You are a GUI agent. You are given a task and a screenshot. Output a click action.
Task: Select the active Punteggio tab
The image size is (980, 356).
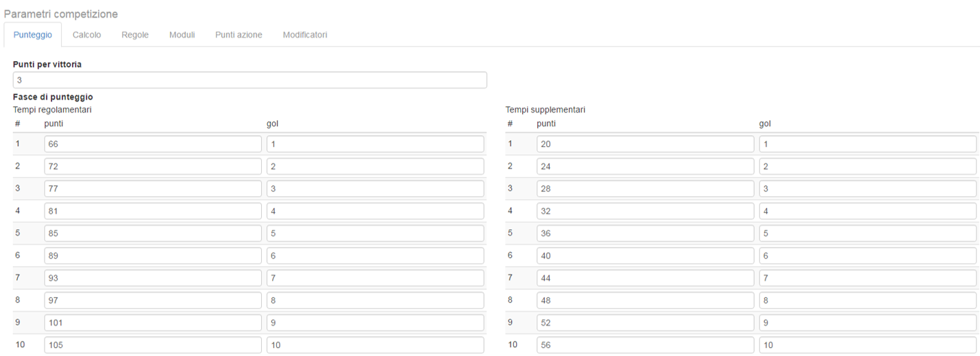[x=33, y=35]
